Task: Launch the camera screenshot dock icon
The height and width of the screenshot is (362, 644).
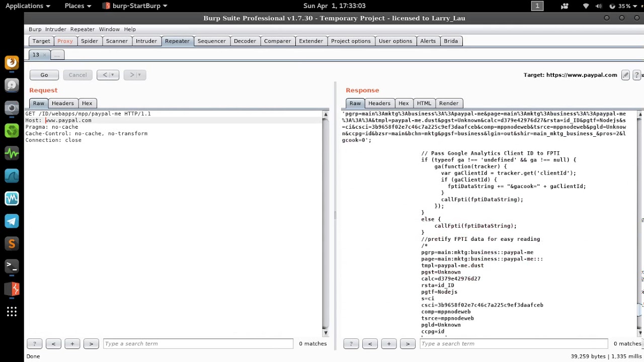Action: (12, 108)
